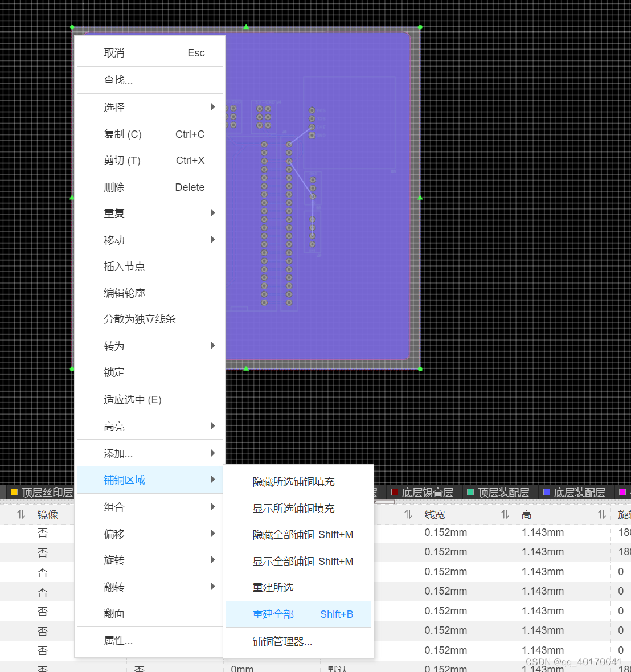Click first 0.152mm cell in 线宽 column

[x=446, y=532]
